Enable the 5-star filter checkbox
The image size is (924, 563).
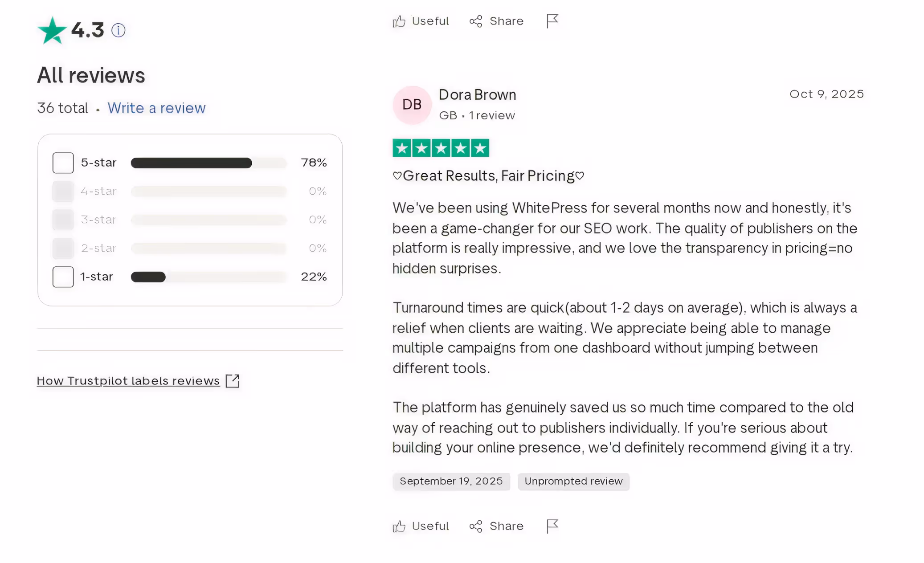pos(63,163)
